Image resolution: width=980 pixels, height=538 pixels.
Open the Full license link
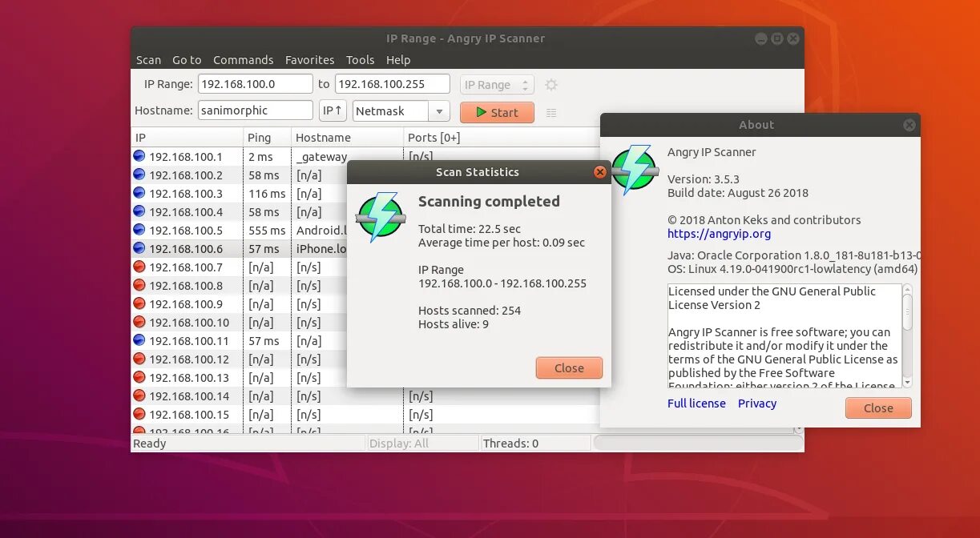coord(696,403)
